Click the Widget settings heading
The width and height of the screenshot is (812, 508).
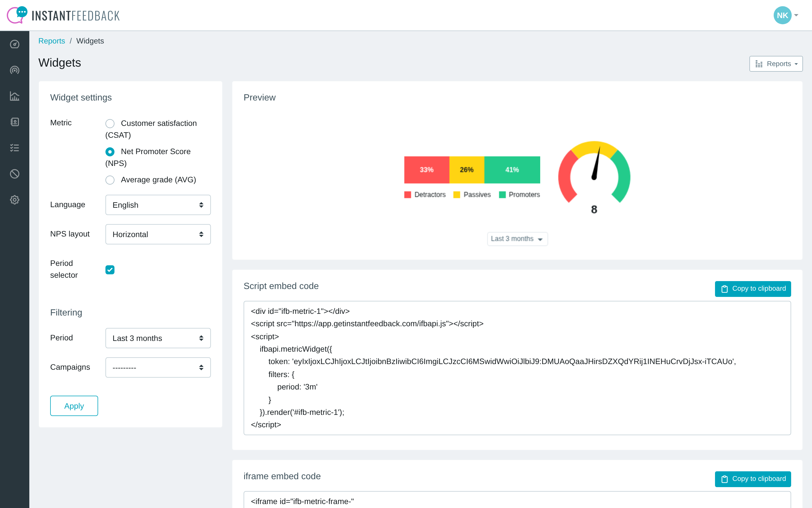pyautogui.click(x=81, y=97)
